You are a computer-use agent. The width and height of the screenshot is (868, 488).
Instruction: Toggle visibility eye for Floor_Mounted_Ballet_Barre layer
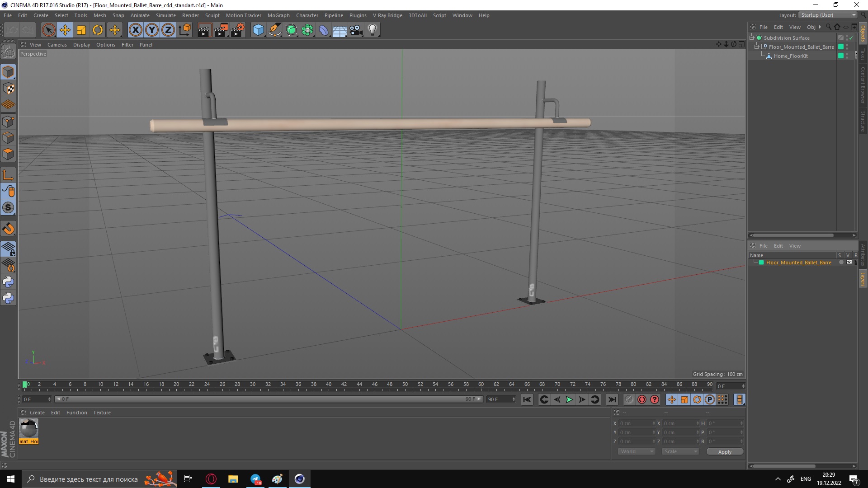point(849,263)
